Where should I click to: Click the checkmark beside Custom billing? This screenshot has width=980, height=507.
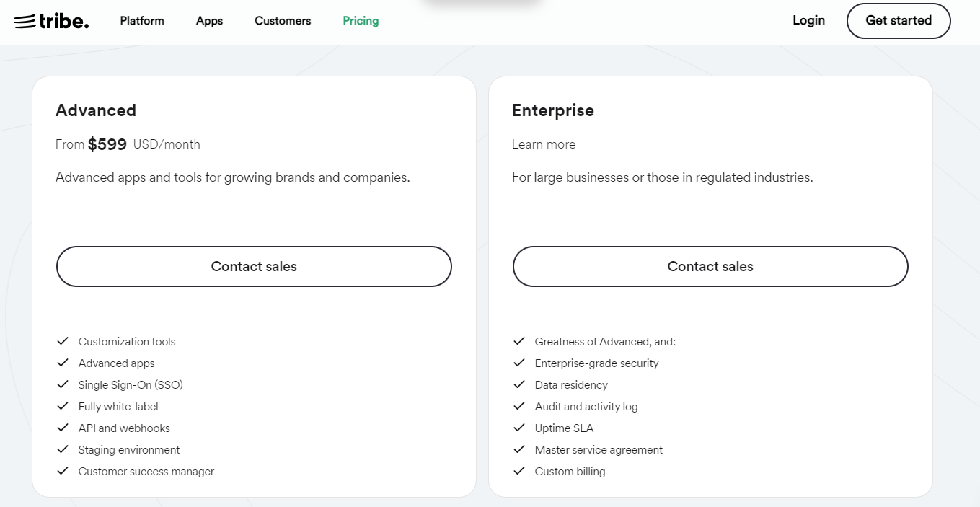tap(519, 471)
